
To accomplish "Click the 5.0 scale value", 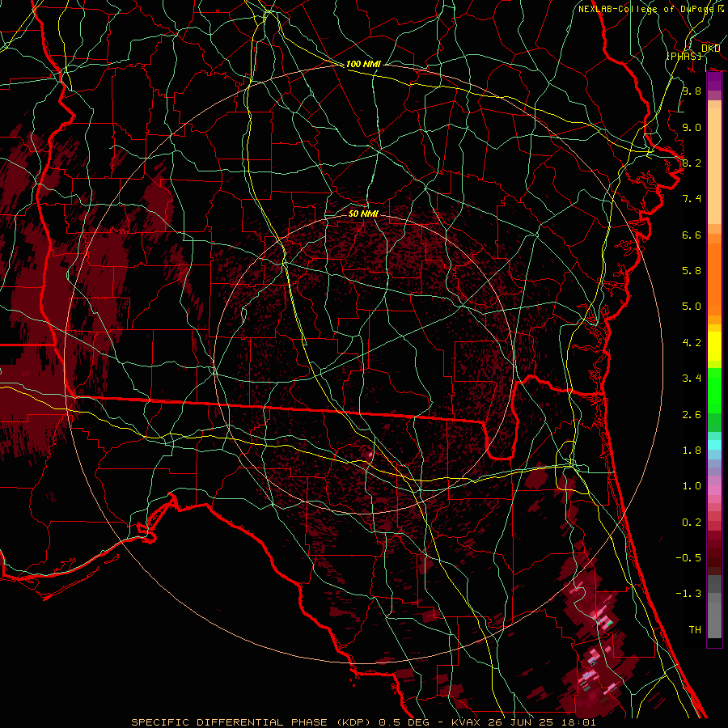I will pyautogui.click(x=692, y=307).
